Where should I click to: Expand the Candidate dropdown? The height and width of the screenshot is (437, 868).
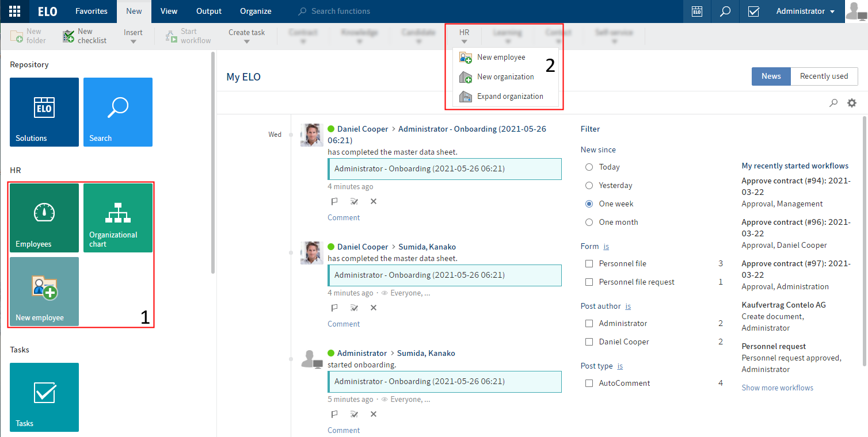tap(418, 36)
